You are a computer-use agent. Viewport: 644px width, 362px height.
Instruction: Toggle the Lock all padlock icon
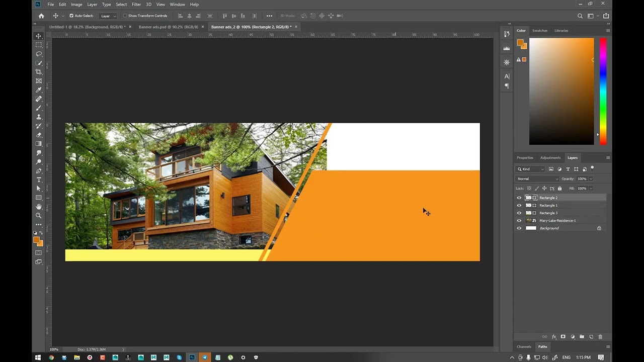pyautogui.click(x=559, y=189)
